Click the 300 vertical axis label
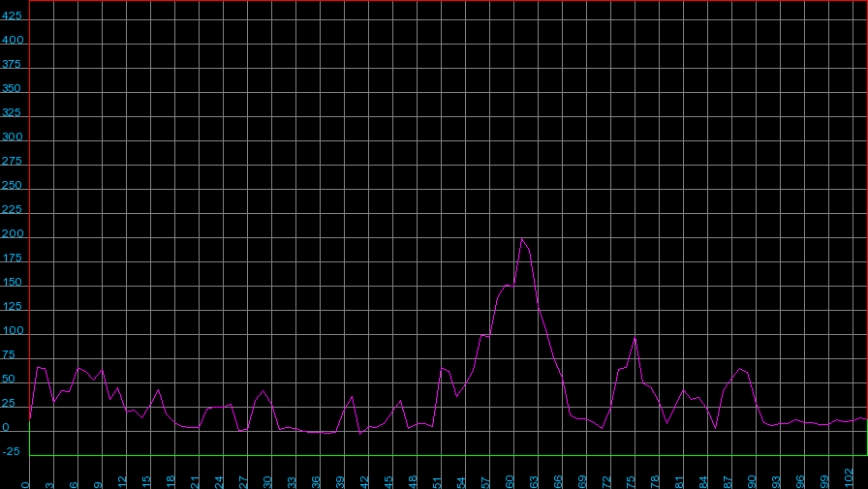868x489 pixels. pyautogui.click(x=13, y=137)
